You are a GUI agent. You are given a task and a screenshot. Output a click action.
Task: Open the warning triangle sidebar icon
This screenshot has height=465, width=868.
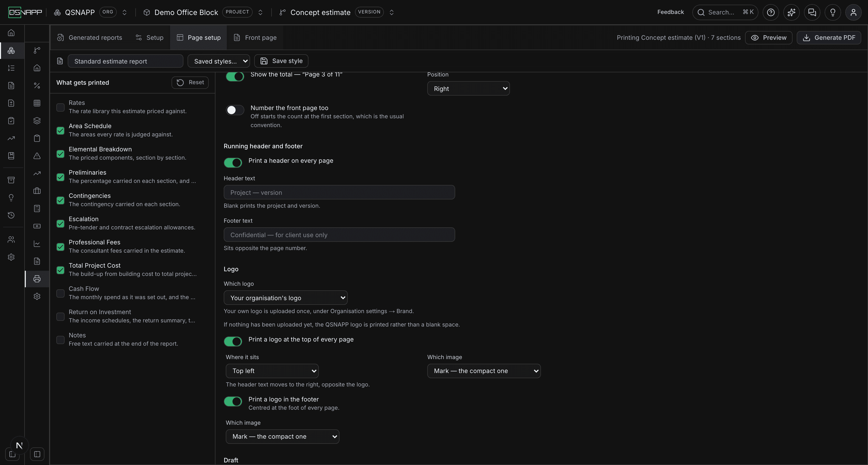pyautogui.click(x=37, y=156)
